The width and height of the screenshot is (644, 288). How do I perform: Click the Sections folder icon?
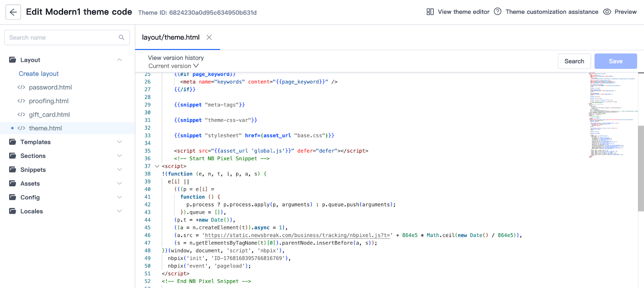pos(13,156)
